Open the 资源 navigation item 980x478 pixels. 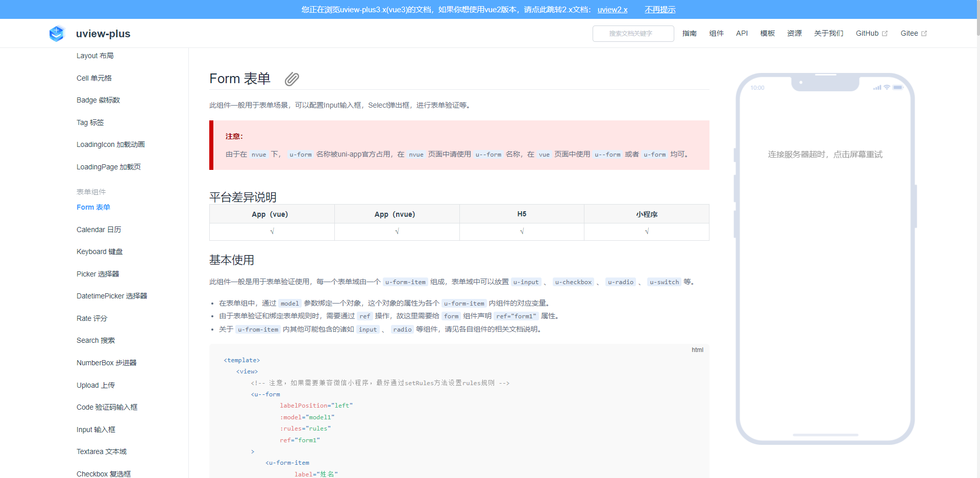794,33
